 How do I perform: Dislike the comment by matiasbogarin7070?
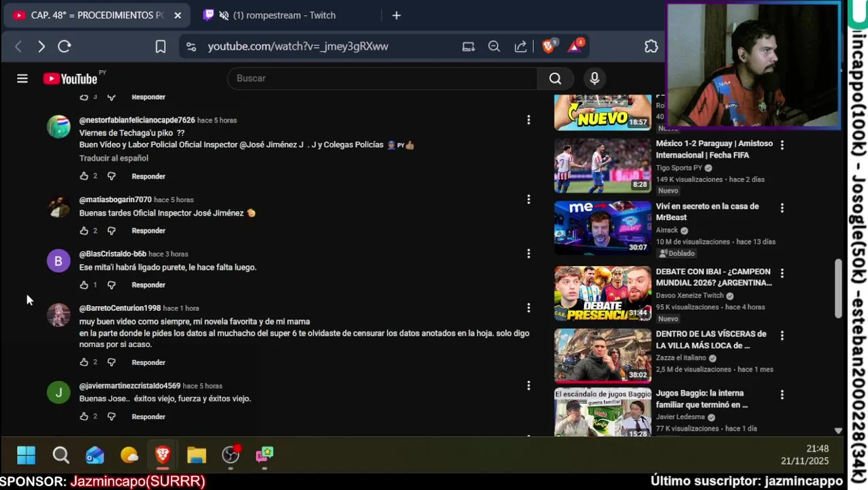pos(112,231)
